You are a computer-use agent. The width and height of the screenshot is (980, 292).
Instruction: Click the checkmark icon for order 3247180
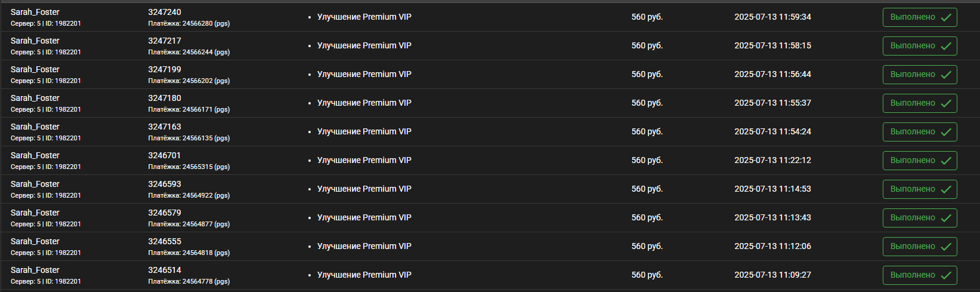pyautogui.click(x=946, y=103)
